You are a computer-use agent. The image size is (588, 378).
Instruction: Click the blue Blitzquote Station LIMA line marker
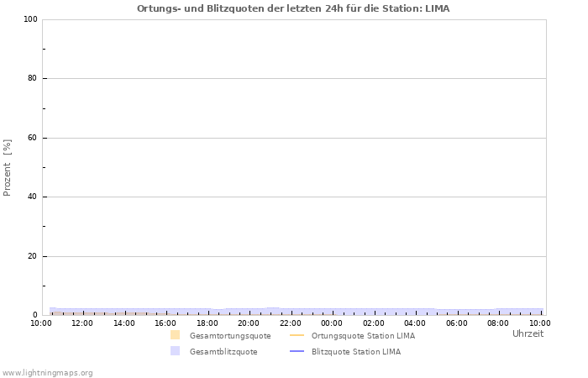click(x=297, y=351)
